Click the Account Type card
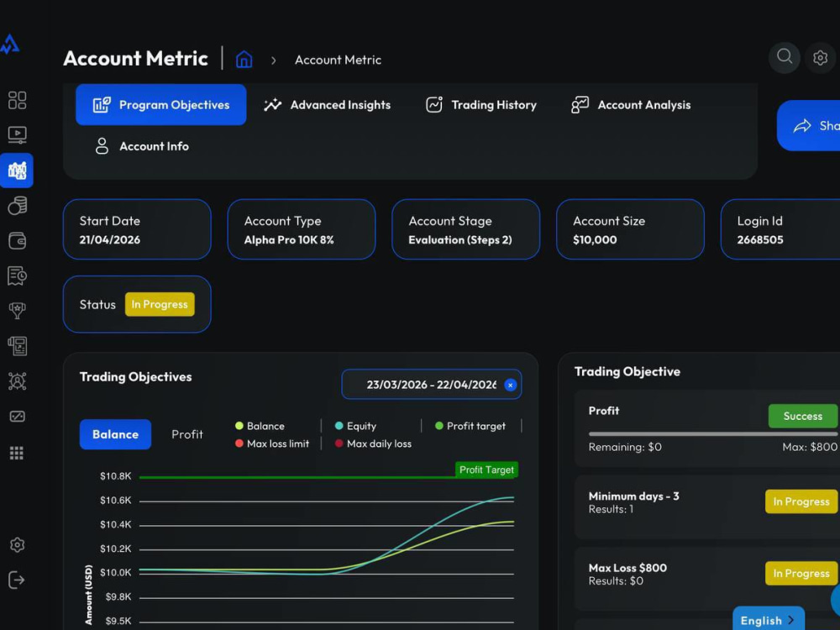The image size is (840, 630). point(302,229)
